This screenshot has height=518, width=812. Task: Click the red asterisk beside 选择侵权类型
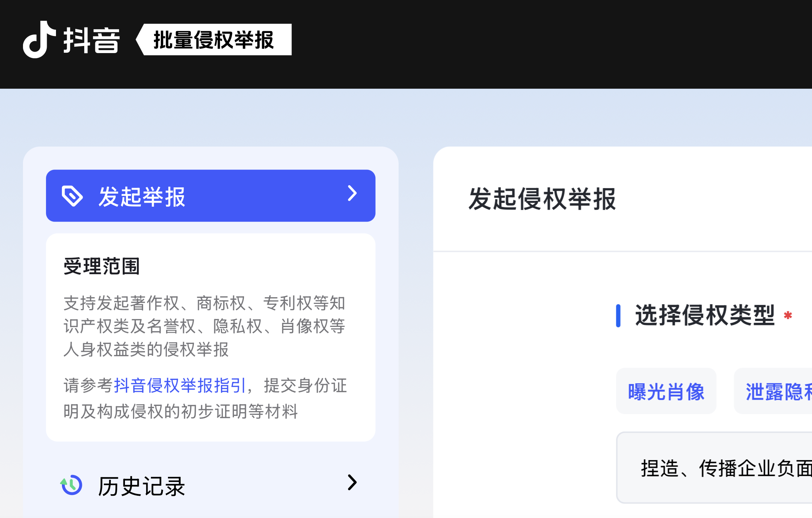(x=787, y=315)
